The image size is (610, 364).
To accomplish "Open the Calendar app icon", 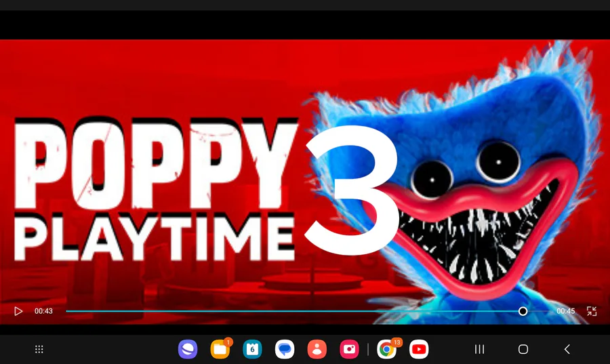I will (x=253, y=349).
